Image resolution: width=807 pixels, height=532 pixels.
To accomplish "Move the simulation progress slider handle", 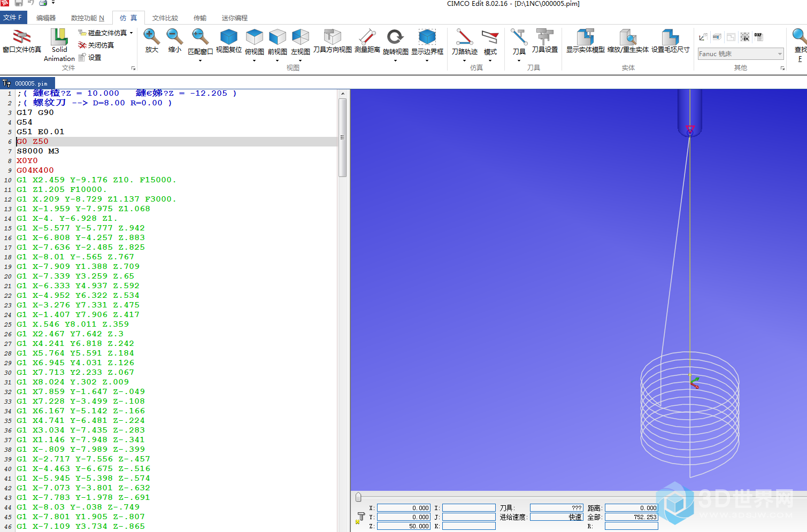I will 358,497.
